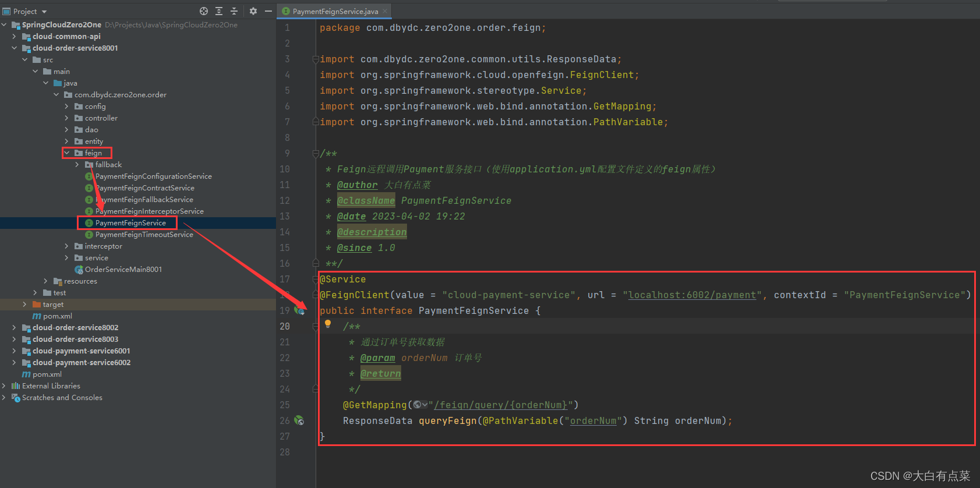Collapse the java folder node
Image resolution: width=980 pixels, height=488 pixels.
click(x=46, y=83)
